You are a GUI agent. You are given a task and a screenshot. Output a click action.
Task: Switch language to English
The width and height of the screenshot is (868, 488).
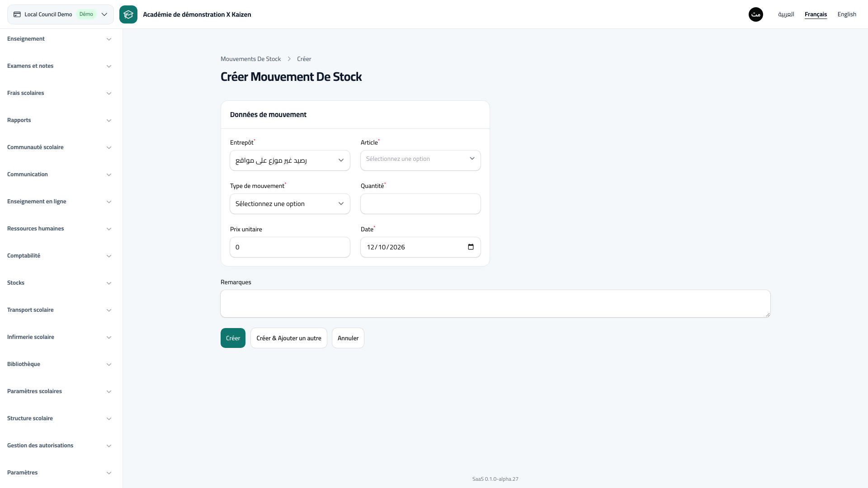pos(847,14)
